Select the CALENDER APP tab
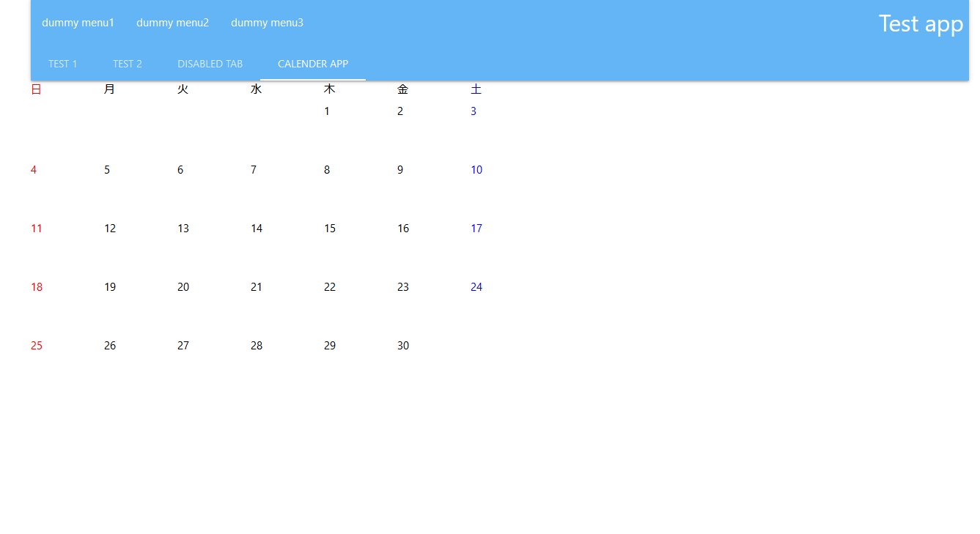980x534 pixels. 313,64
